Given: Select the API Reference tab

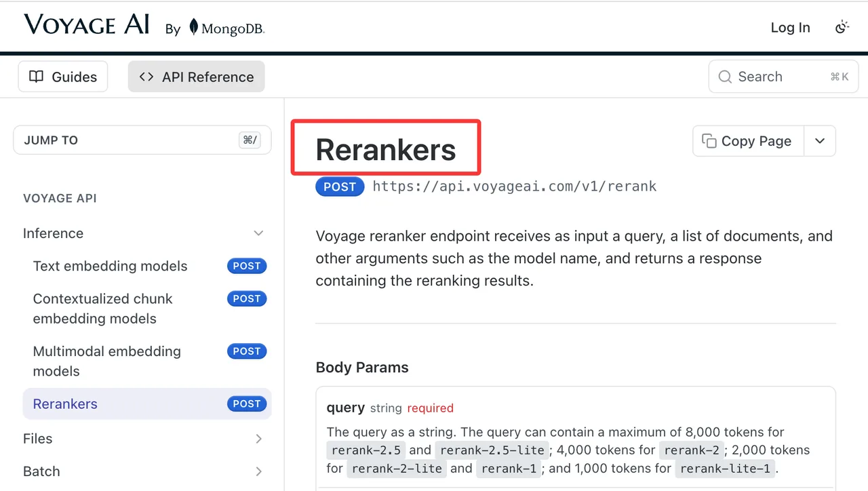Looking at the screenshot, I should tap(197, 77).
